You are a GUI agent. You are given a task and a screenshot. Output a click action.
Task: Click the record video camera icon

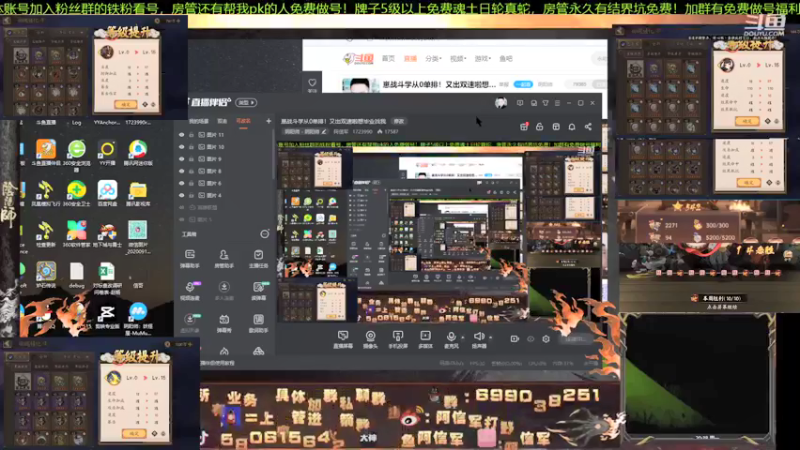click(x=514, y=339)
